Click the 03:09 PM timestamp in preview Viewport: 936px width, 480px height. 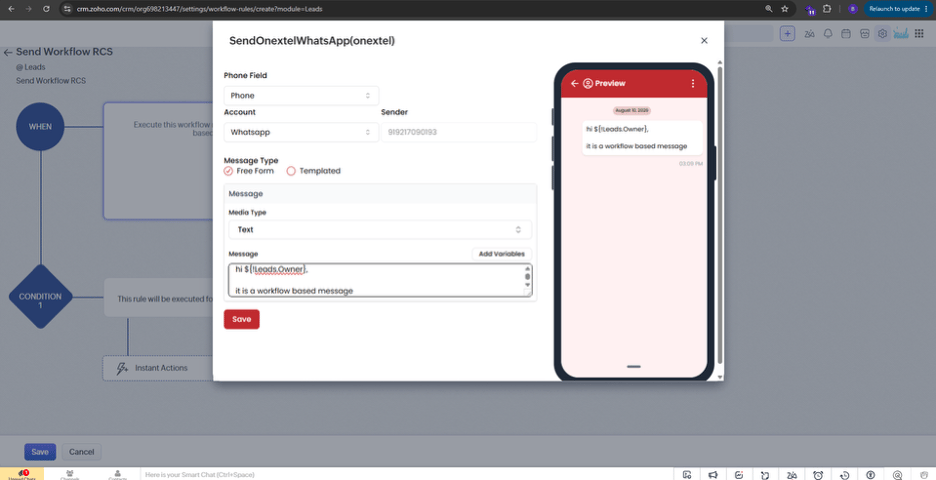point(691,163)
